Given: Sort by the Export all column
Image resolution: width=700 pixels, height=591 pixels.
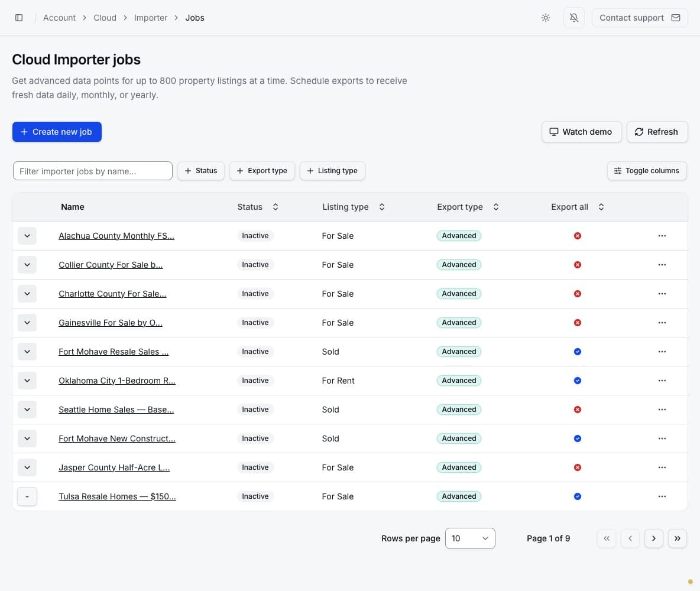Looking at the screenshot, I should click(577, 207).
